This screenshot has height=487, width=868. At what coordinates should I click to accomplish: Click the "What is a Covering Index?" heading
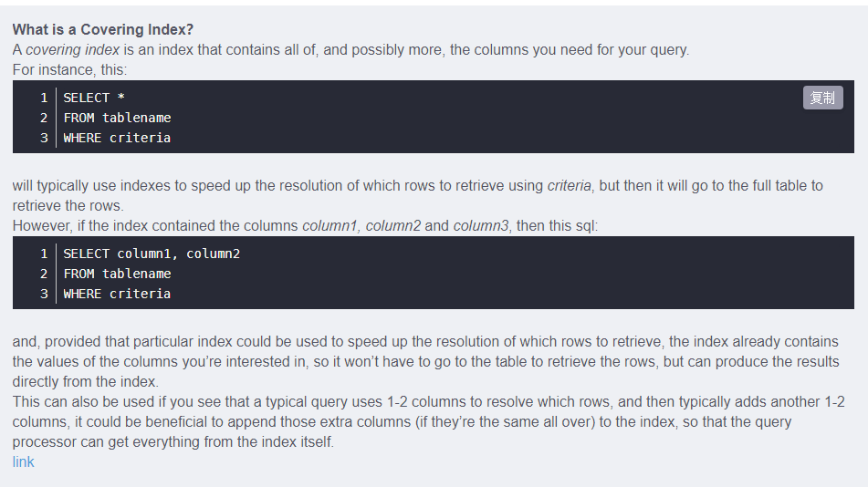[x=103, y=29]
